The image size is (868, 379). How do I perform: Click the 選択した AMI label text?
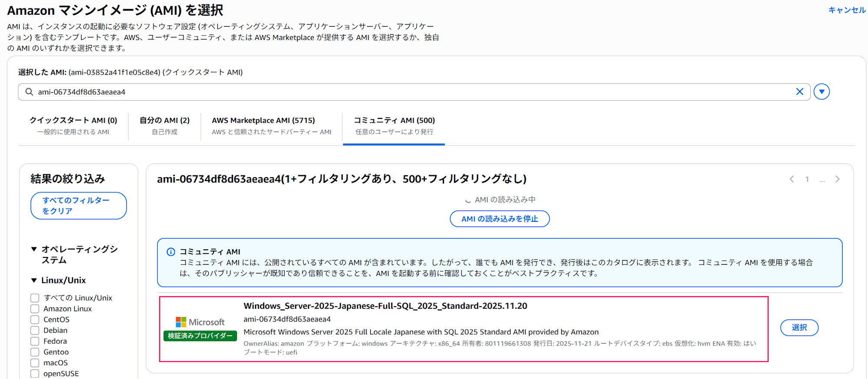[42, 73]
